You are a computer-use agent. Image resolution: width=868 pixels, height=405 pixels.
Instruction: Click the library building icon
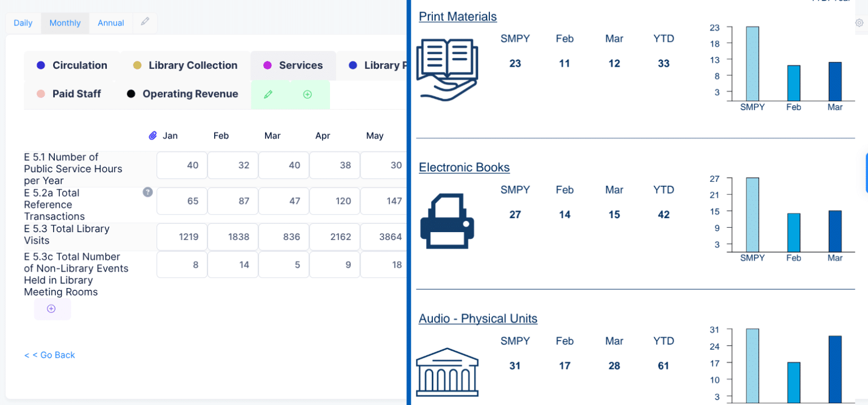coord(447,372)
